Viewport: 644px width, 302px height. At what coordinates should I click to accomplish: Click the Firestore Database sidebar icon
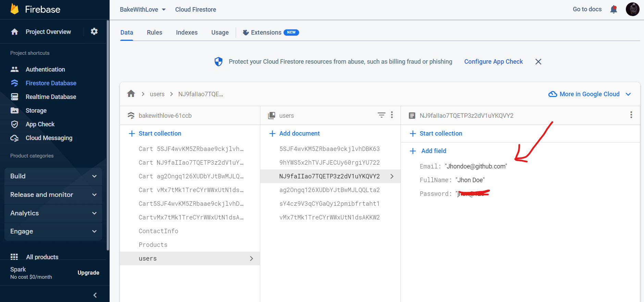(x=14, y=83)
